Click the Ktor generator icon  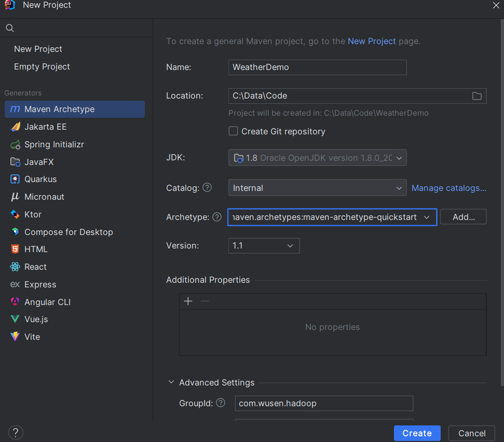click(x=15, y=214)
